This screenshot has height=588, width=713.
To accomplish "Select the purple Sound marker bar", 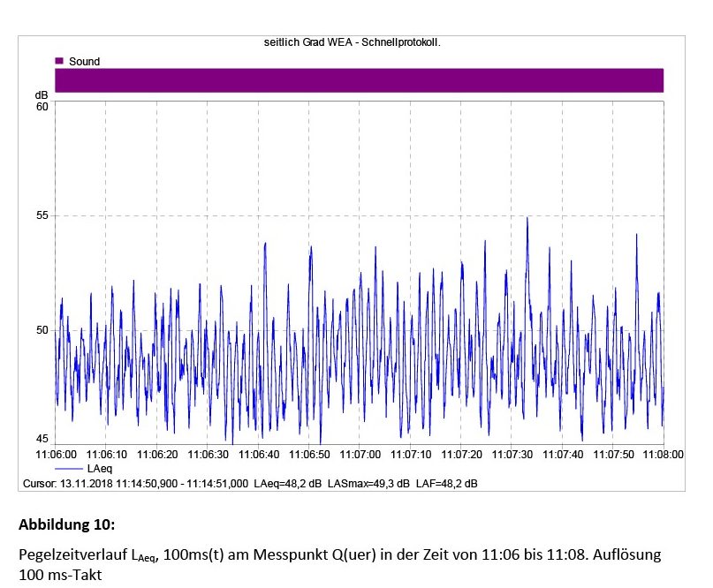I will [359, 80].
